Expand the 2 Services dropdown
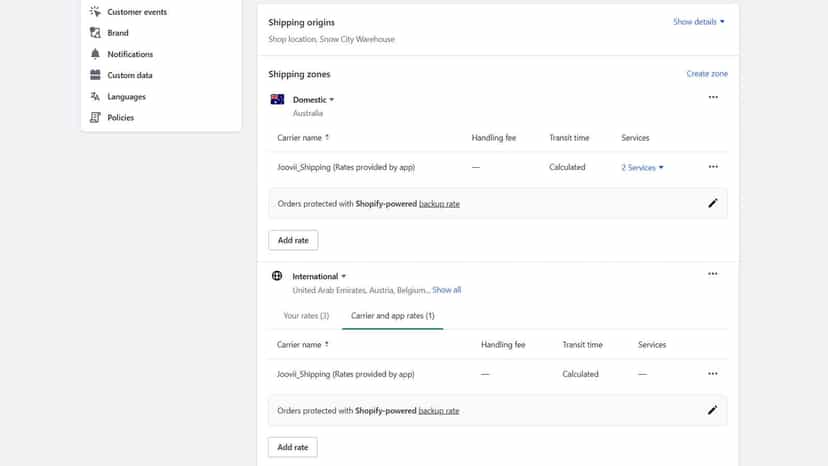This screenshot has height=466, width=828. (x=642, y=167)
